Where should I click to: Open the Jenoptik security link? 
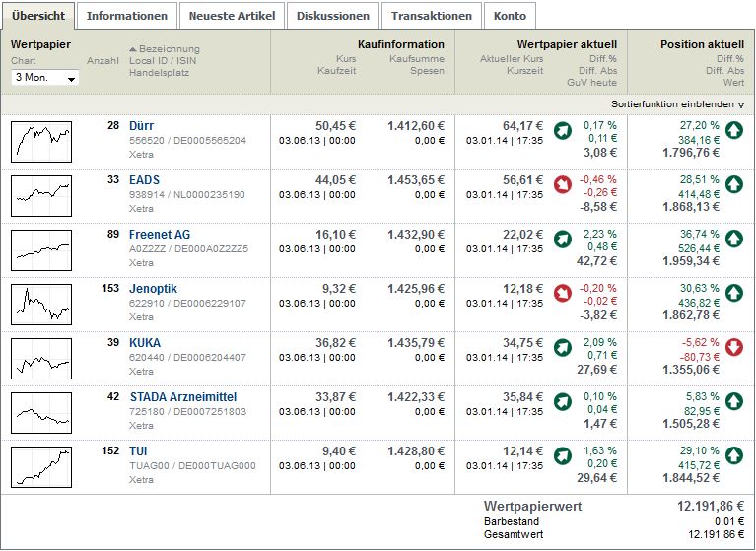pyautogui.click(x=151, y=289)
